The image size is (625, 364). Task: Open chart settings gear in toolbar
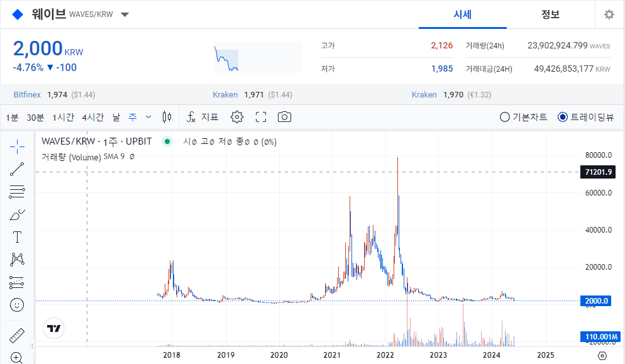[237, 117]
